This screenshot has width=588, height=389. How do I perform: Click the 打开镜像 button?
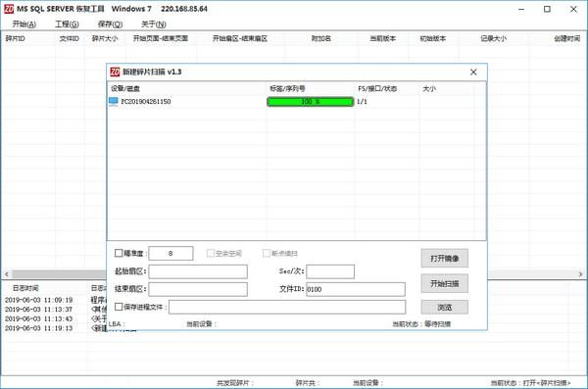click(444, 258)
